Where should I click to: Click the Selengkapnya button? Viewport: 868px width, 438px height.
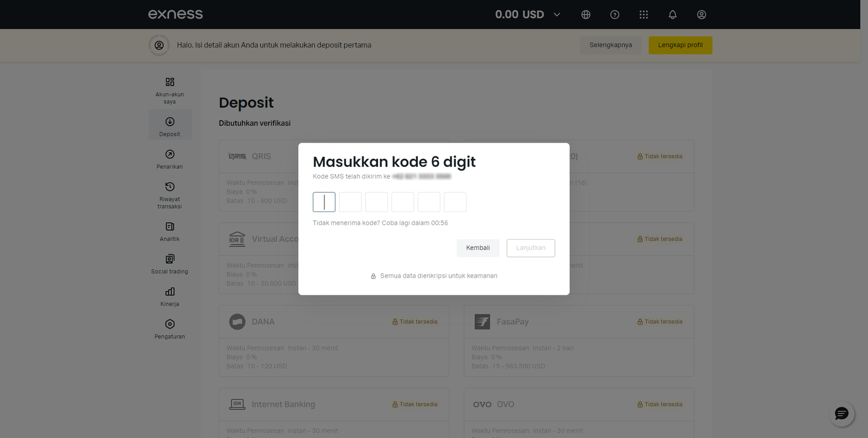(x=610, y=45)
